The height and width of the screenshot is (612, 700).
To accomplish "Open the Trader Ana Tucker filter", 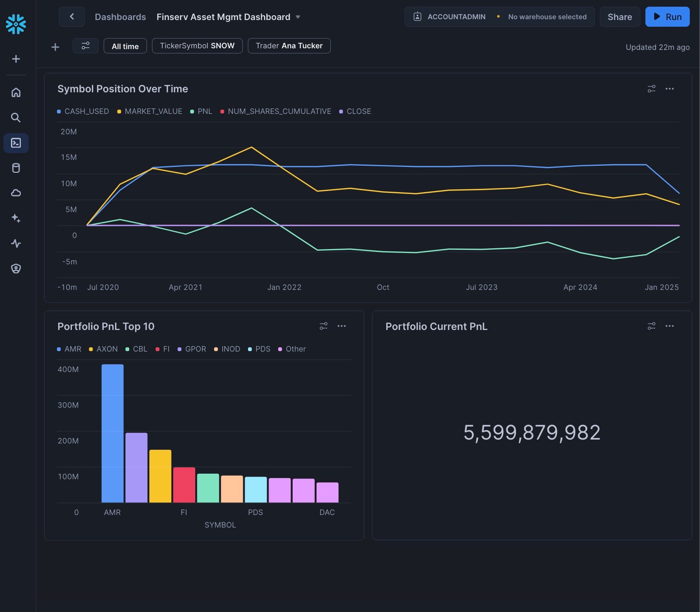I will tap(289, 46).
